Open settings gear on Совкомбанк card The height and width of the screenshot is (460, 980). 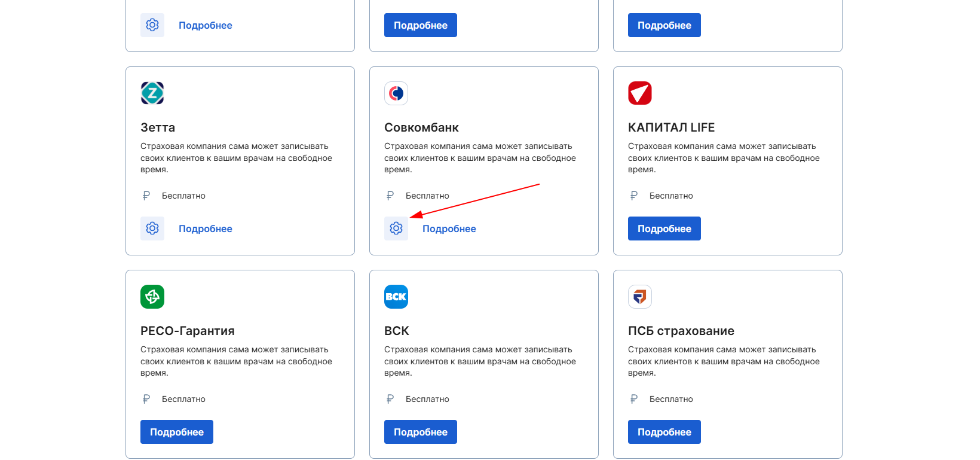[x=396, y=229]
